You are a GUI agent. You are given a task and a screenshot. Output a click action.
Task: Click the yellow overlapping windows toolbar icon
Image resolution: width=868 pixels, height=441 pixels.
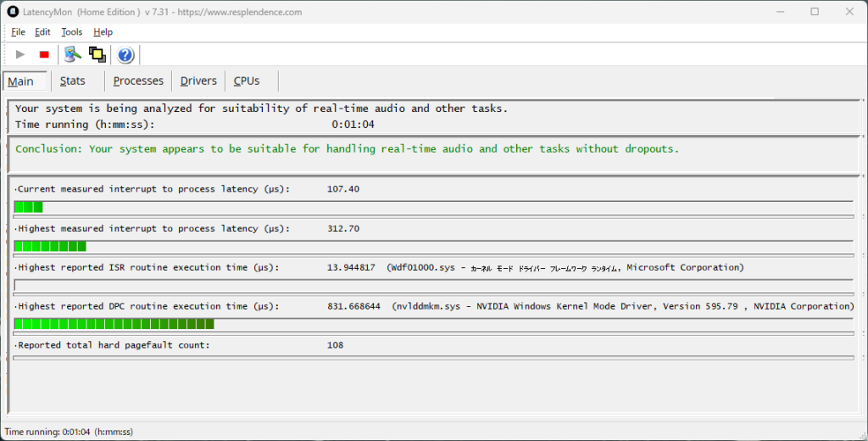(x=97, y=55)
